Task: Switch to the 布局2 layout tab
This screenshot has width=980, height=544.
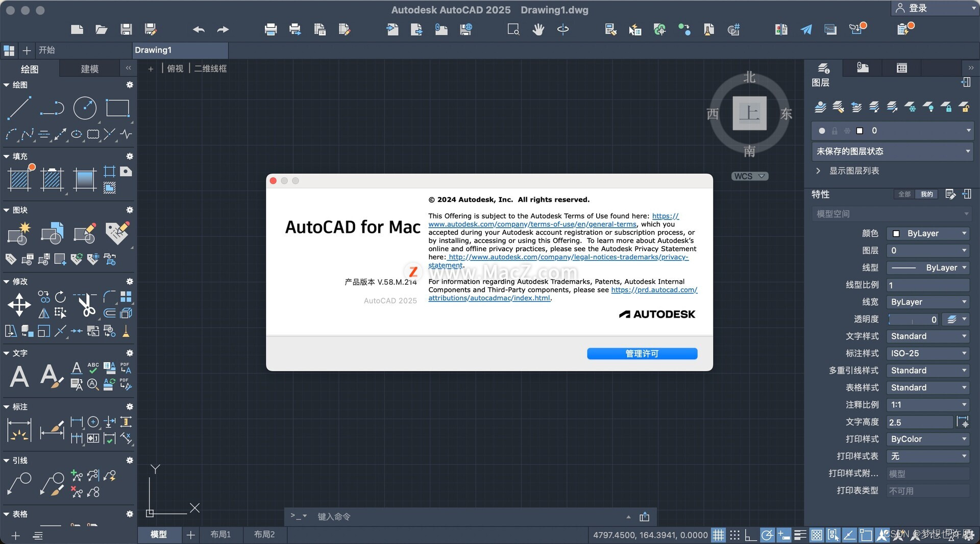Action: tap(264, 534)
